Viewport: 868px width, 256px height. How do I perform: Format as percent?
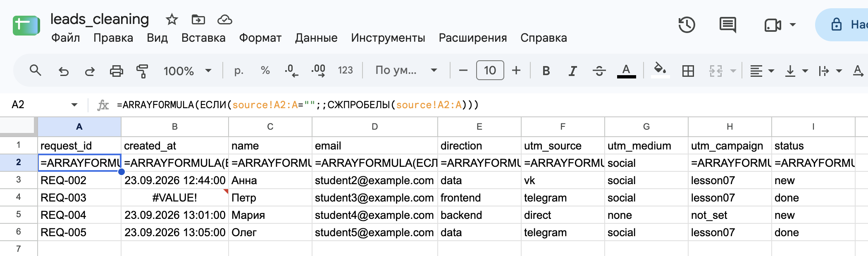pos(265,71)
